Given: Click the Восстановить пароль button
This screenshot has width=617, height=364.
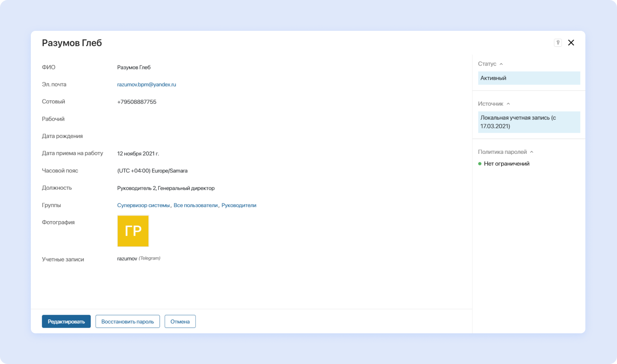Looking at the screenshot, I should tap(128, 322).
